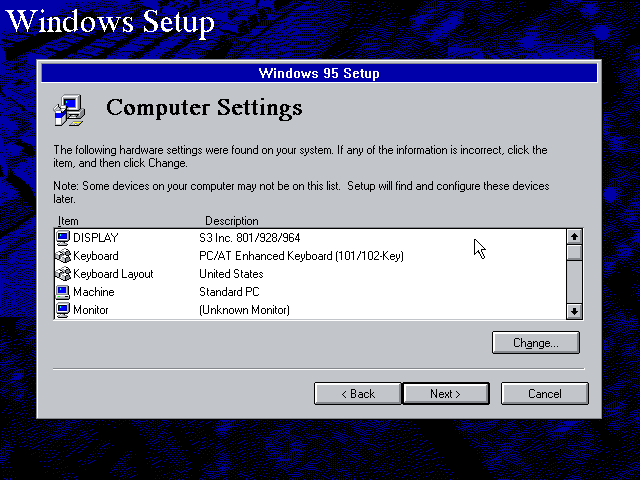Click the S3 Inc. 801/928/964 description
The height and width of the screenshot is (480, 640).
coord(250,238)
